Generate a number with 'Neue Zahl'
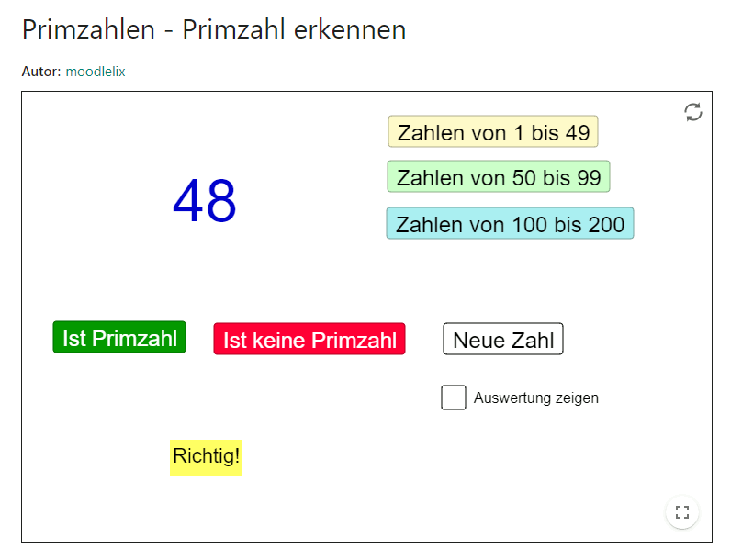Screen dimensions: 731x560 point(503,340)
